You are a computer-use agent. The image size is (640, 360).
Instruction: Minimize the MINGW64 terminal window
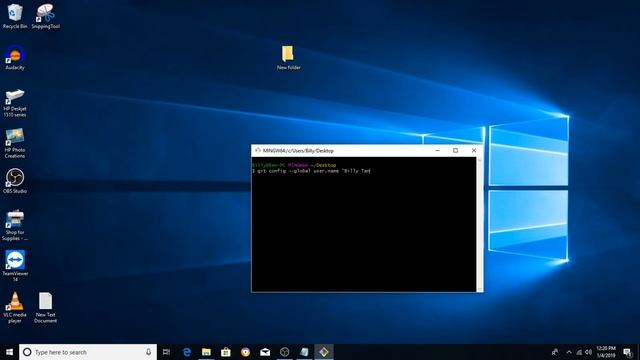tap(438, 151)
